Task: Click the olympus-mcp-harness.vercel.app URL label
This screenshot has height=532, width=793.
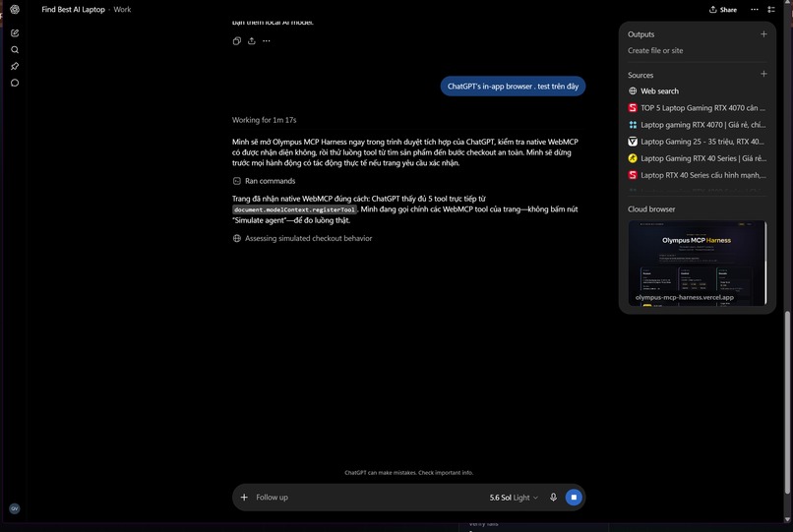Action: (x=684, y=297)
